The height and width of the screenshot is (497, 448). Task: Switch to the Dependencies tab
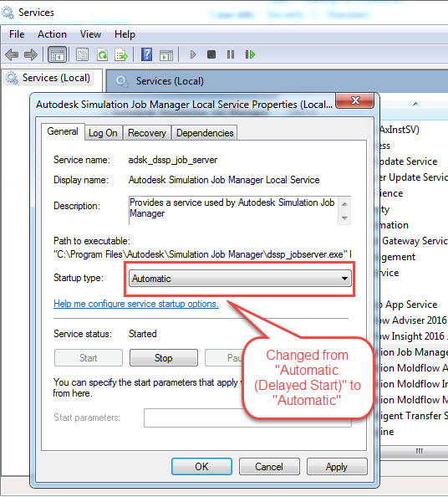205,133
